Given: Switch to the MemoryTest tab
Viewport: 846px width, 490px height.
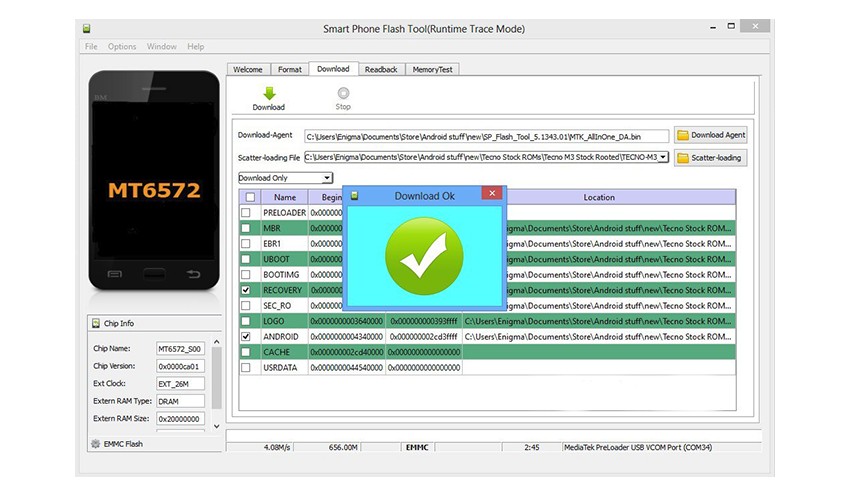Looking at the screenshot, I should 432,70.
